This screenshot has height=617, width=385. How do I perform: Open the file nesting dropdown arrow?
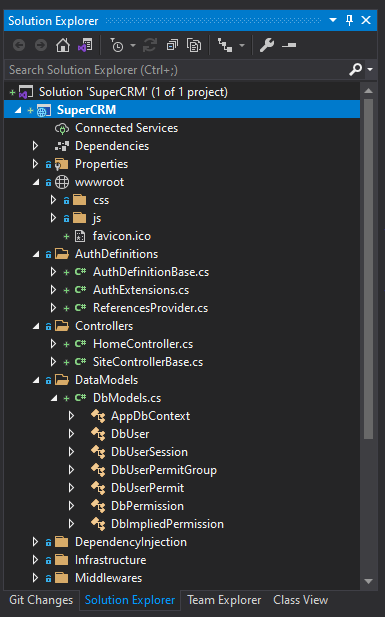pos(242,46)
